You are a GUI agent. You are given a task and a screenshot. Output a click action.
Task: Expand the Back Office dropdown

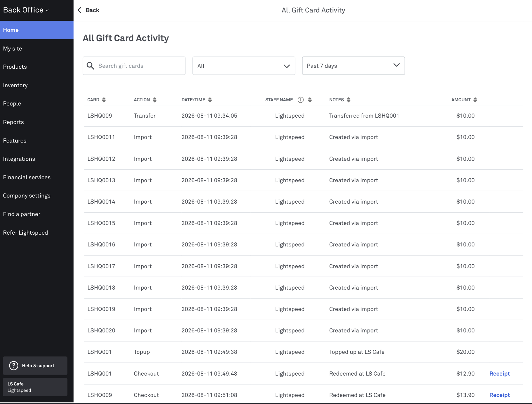pyautogui.click(x=26, y=10)
